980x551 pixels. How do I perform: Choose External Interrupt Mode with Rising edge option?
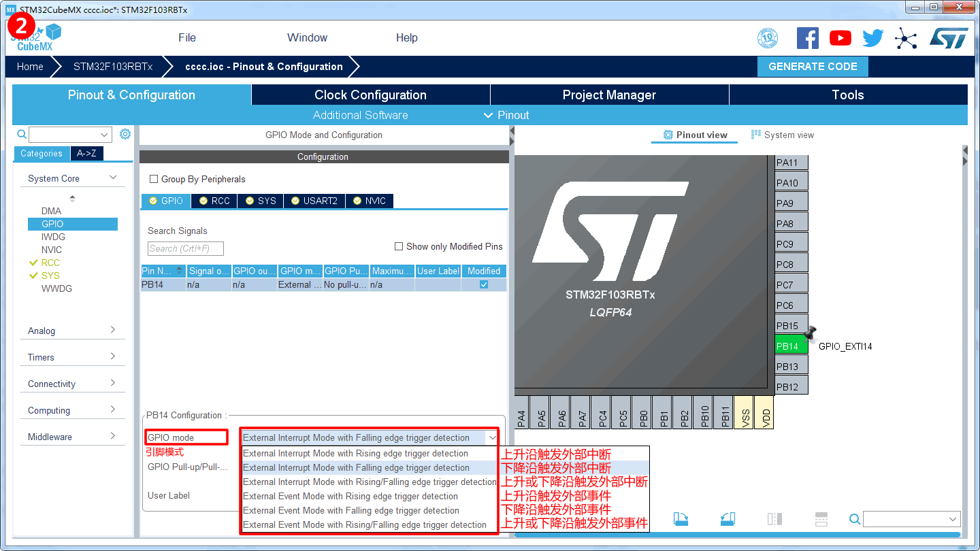tap(355, 453)
